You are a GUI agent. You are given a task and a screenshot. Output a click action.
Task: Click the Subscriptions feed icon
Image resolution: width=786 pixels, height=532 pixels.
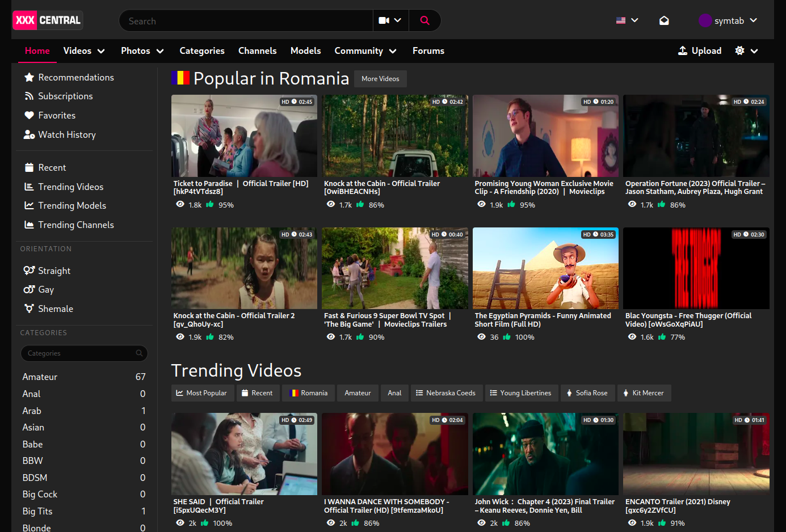click(x=29, y=96)
